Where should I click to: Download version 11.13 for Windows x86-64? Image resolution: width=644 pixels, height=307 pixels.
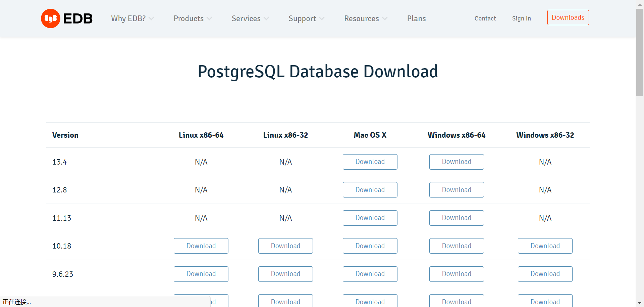(x=457, y=218)
